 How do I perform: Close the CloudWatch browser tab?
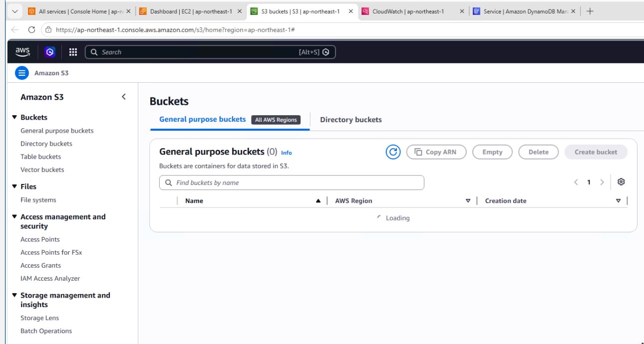pyautogui.click(x=462, y=11)
